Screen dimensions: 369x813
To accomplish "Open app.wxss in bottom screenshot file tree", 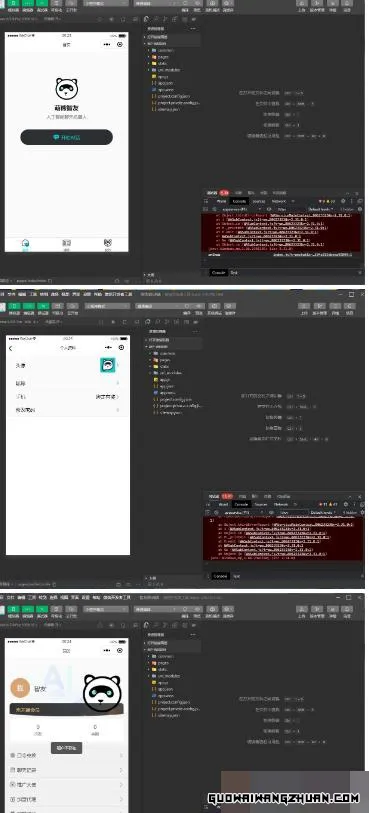I will [x=165, y=695].
